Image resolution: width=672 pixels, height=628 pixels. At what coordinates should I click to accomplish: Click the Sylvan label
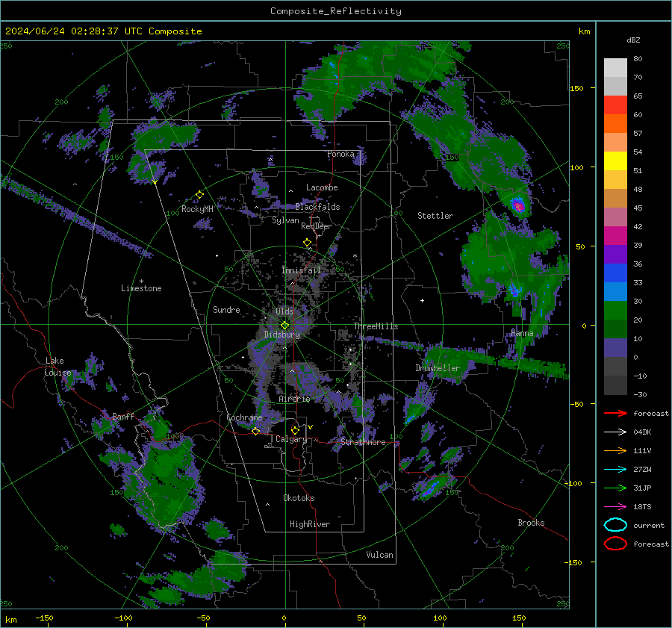click(285, 220)
